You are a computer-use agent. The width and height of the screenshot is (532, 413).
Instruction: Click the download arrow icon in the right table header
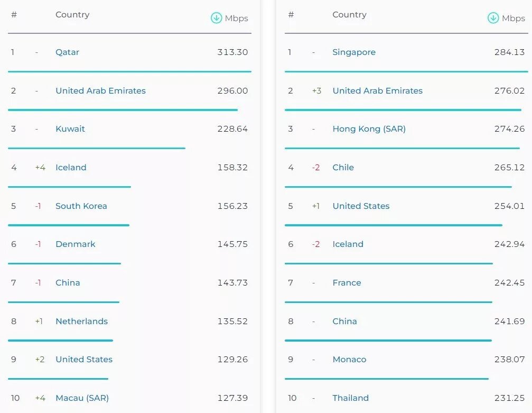(x=493, y=18)
